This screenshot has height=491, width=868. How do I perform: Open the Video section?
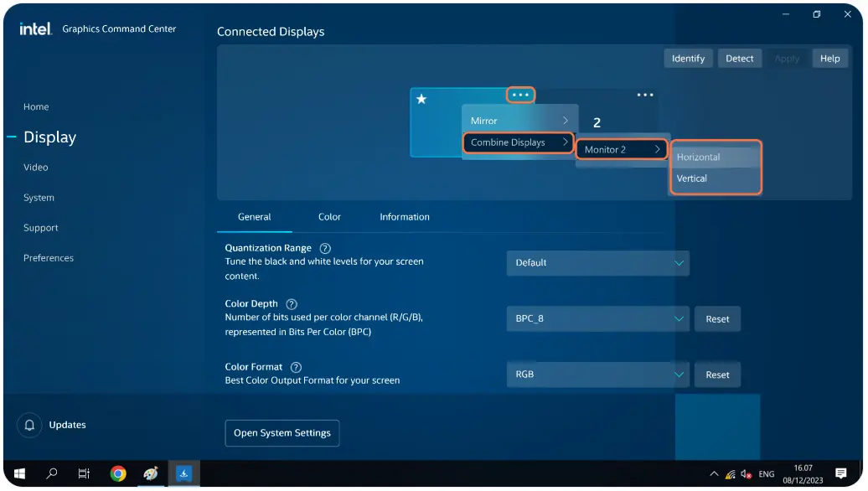[35, 168]
